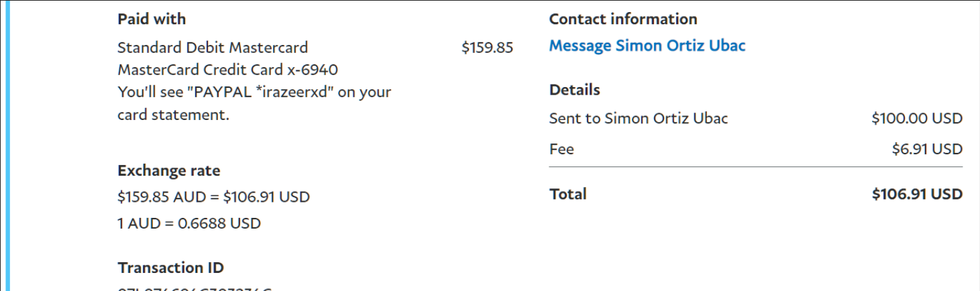Click the Message Simon Ortiz Ubac link
The width and height of the screenshot is (980, 291).
pos(647,46)
